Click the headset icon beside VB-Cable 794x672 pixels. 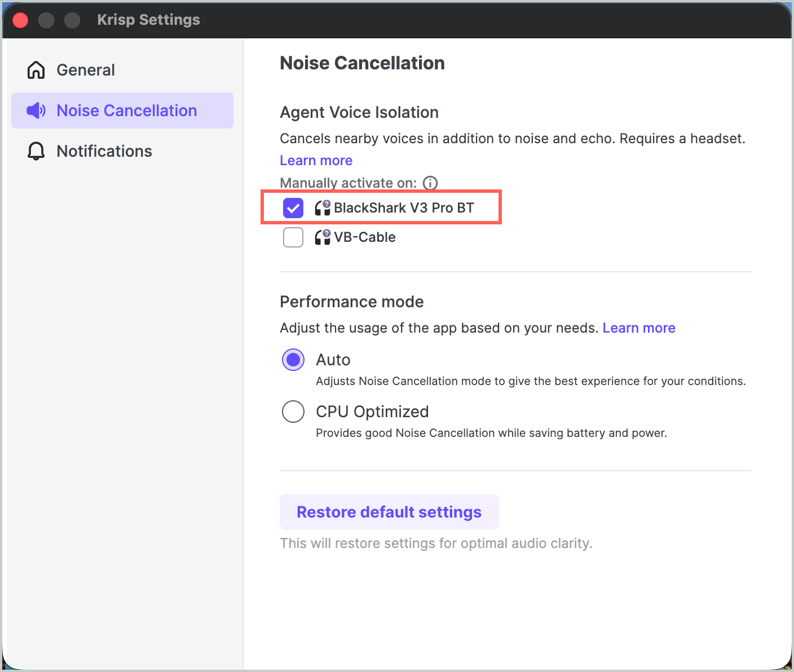tap(323, 237)
